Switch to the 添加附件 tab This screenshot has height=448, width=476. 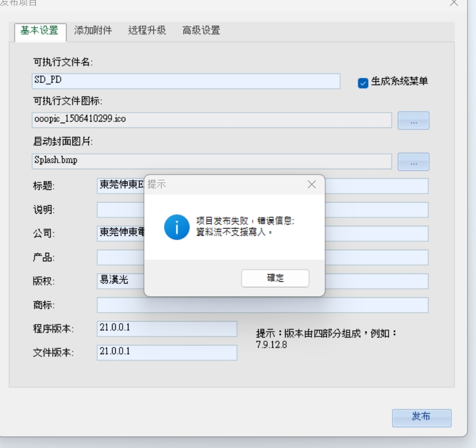(x=93, y=31)
